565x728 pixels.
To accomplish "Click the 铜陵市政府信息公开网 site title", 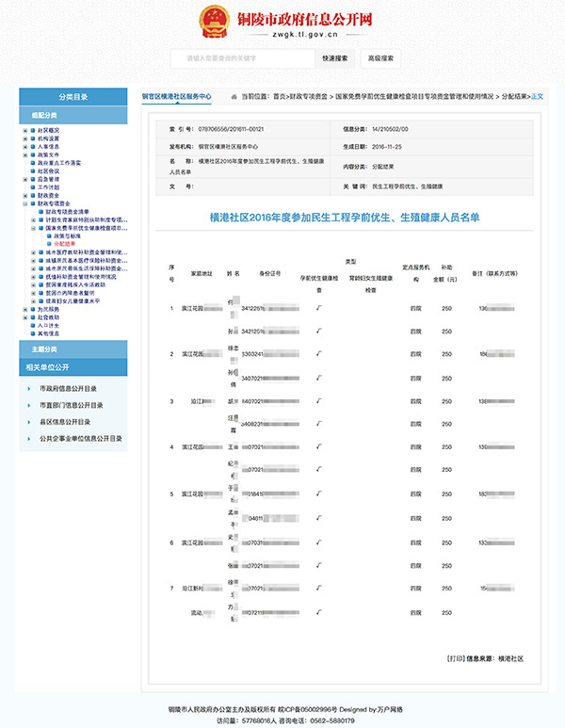I will pos(304,19).
